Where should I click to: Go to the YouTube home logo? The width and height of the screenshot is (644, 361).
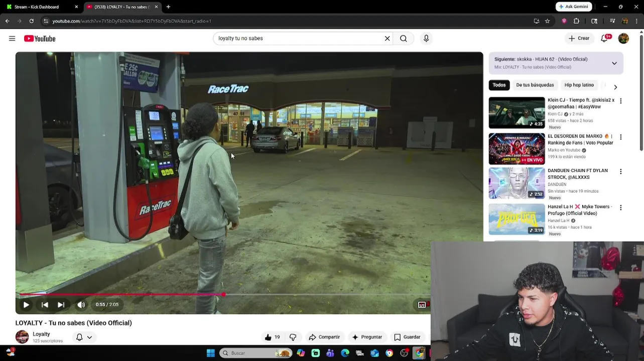point(40,39)
